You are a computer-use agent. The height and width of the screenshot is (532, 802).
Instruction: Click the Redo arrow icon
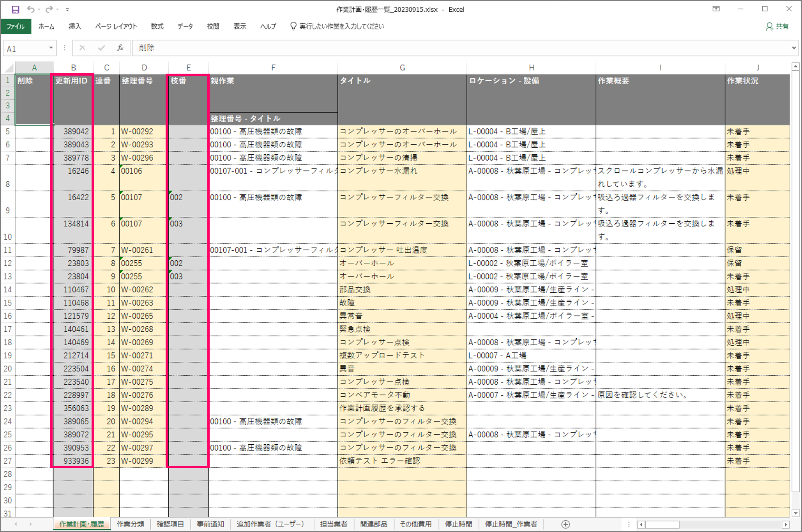point(49,9)
